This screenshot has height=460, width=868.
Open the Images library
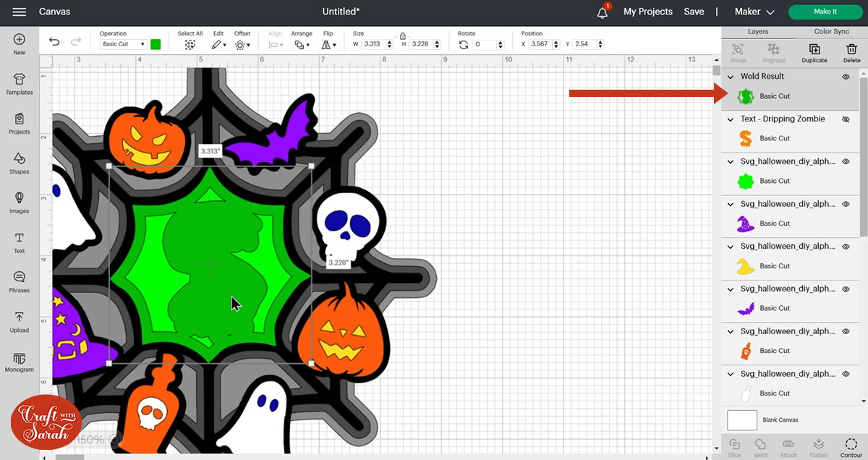20,203
